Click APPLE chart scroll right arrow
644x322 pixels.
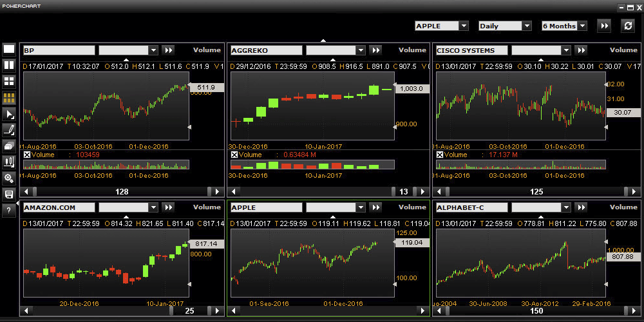tap(423, 310)
